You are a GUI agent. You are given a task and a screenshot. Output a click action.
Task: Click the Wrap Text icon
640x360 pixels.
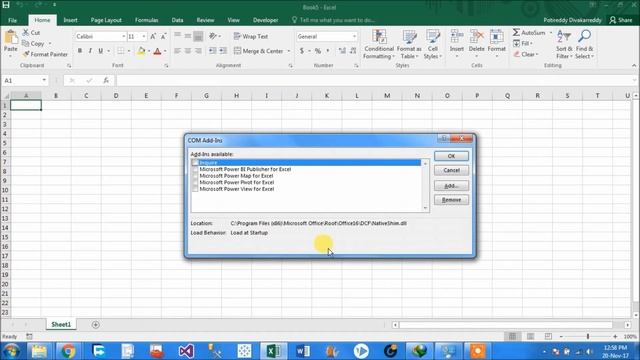point(237,36)
